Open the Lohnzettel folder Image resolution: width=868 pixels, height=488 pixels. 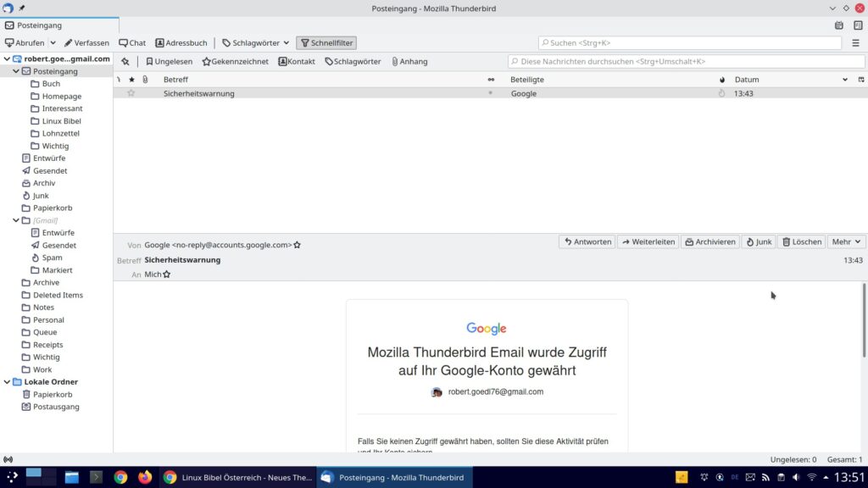tap(61, 133)
